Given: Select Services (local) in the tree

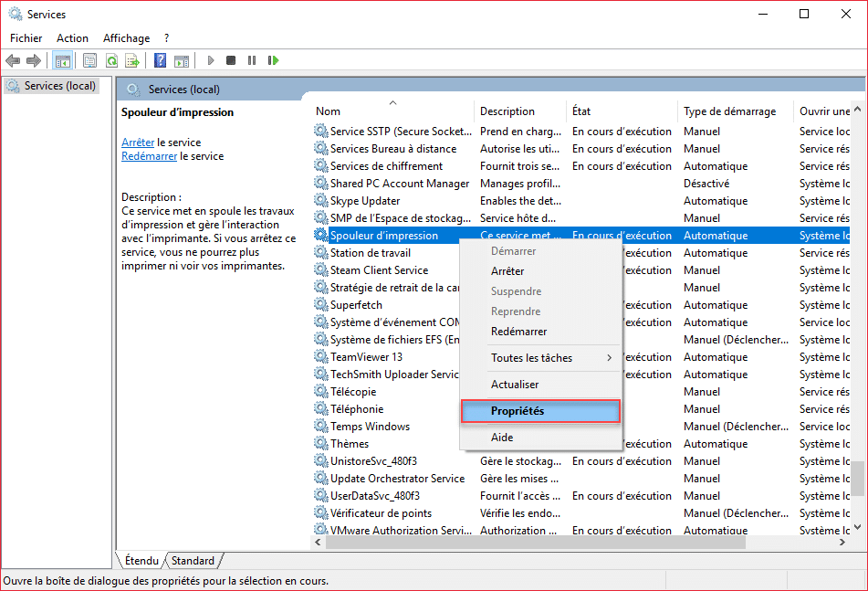Looking at the screenshot, I should [52, 86].
